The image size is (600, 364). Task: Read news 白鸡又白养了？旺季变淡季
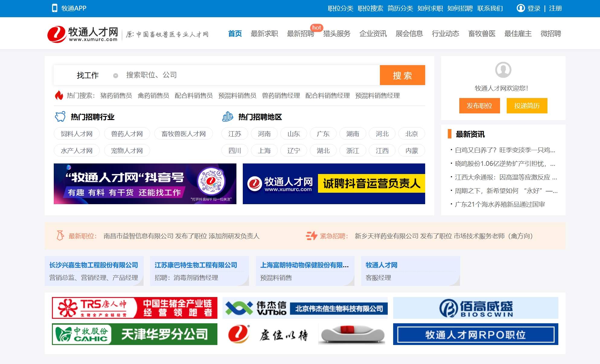click(505, 150)
